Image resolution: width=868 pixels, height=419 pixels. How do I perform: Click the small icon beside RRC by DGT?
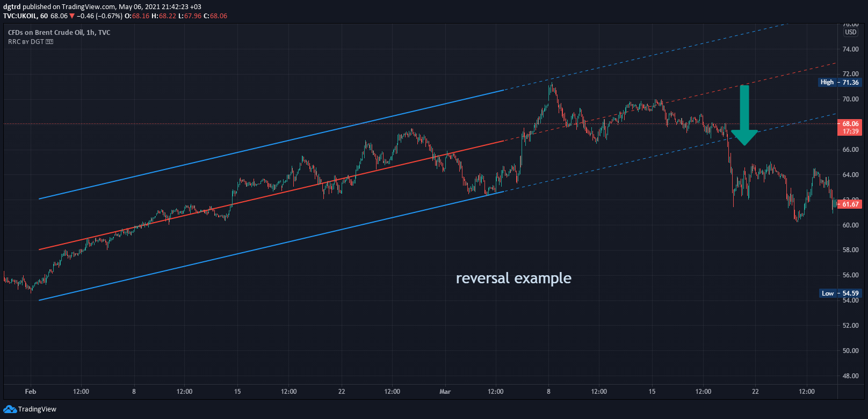[x=49, y=42]
